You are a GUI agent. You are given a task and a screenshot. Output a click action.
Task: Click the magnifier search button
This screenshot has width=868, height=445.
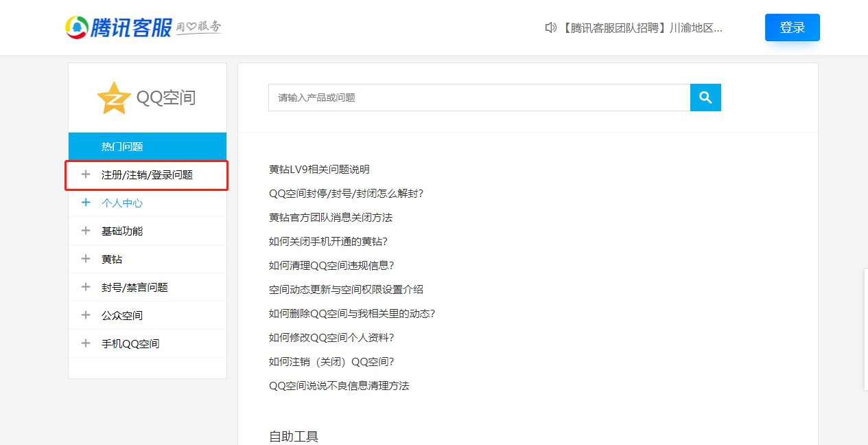705,98
